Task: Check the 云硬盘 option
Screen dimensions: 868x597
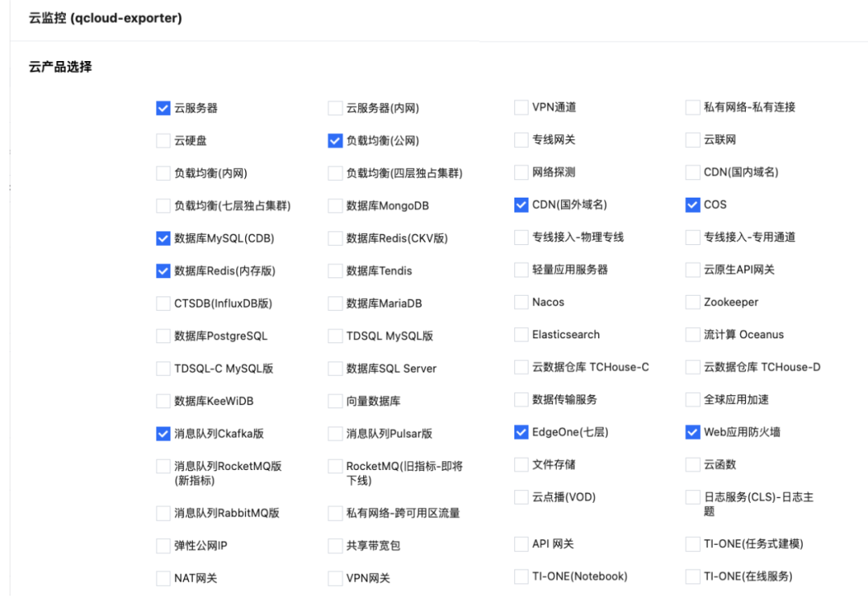Action: click(162, 141)
